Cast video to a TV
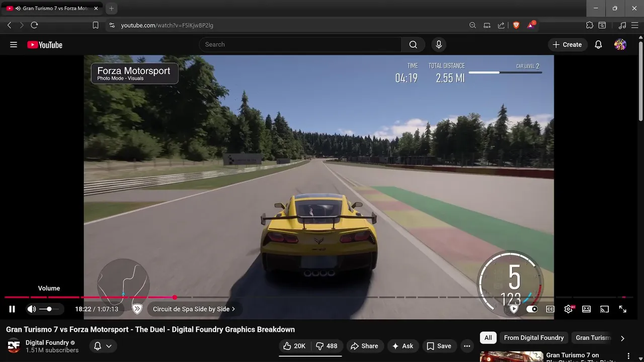The width and height of the screenshot is (644, 362). coord(605,309)
